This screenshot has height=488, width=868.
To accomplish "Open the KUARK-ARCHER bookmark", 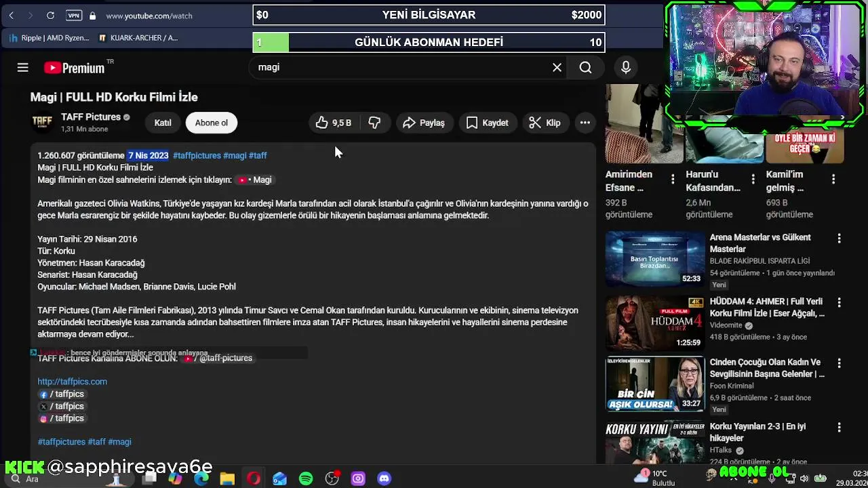I will pos(138,38).
